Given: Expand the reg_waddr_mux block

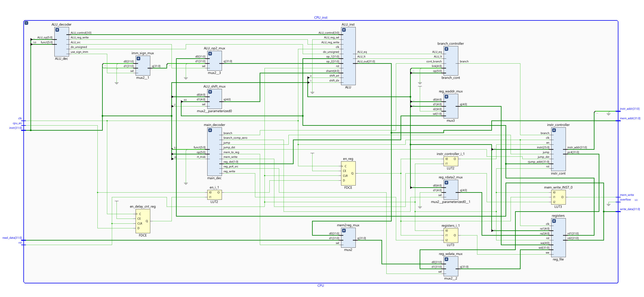Looking at the screenshot, I should pos(446,97).
